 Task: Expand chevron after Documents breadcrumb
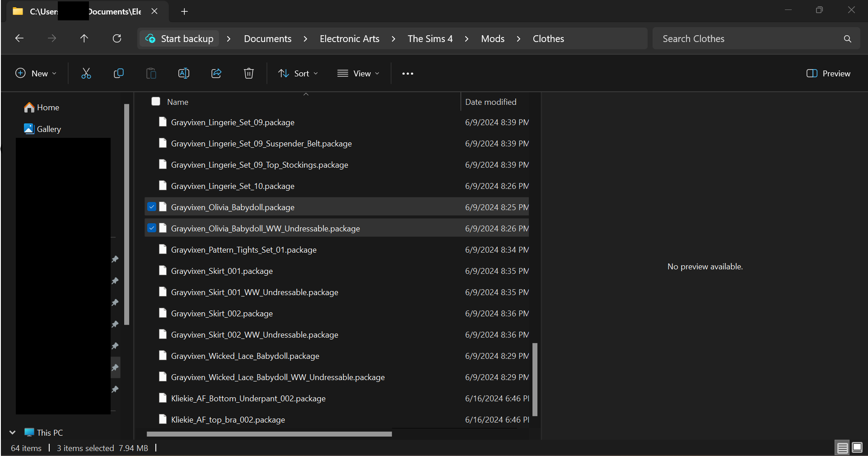click(x=305, y=39)
